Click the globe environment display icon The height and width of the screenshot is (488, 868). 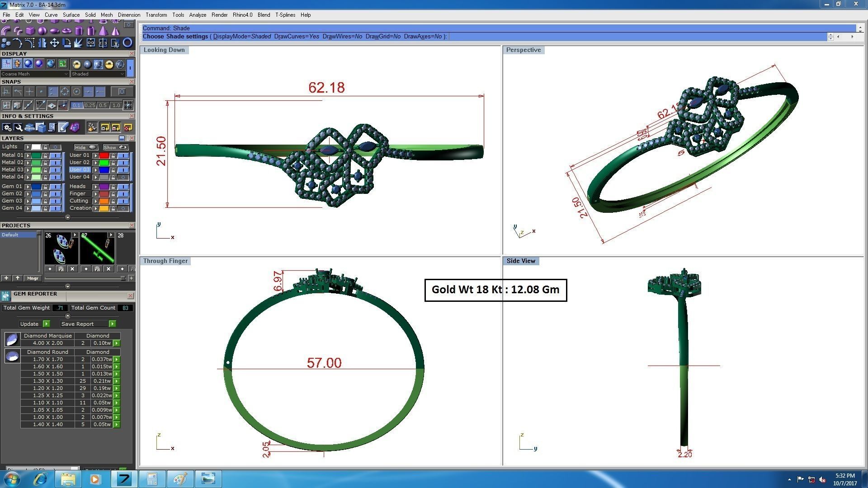coord(50,64)
